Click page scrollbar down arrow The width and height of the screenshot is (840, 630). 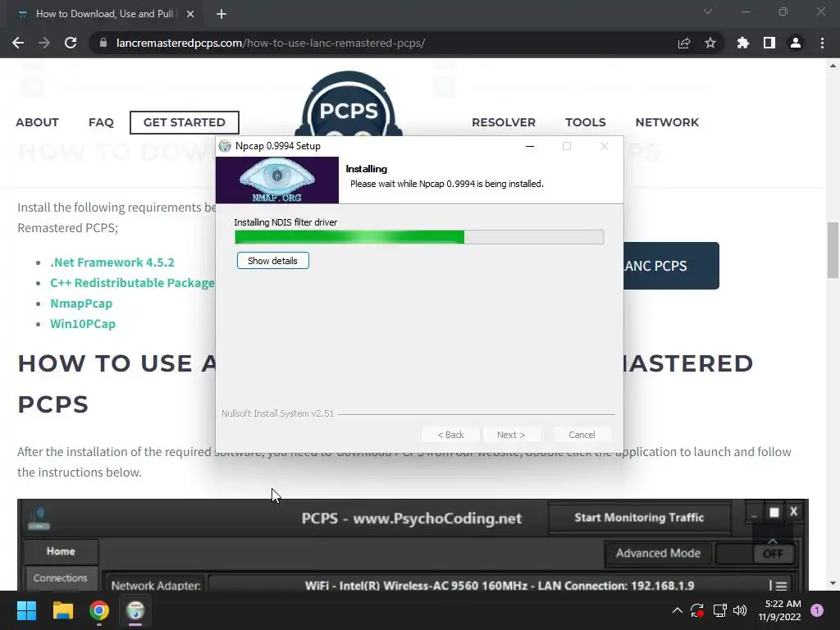click(x=833, y=583)
